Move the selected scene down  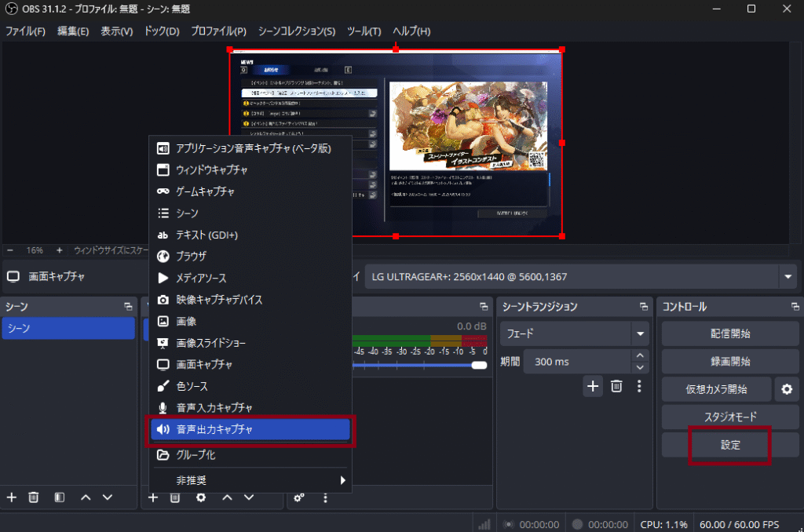point(107,497)
